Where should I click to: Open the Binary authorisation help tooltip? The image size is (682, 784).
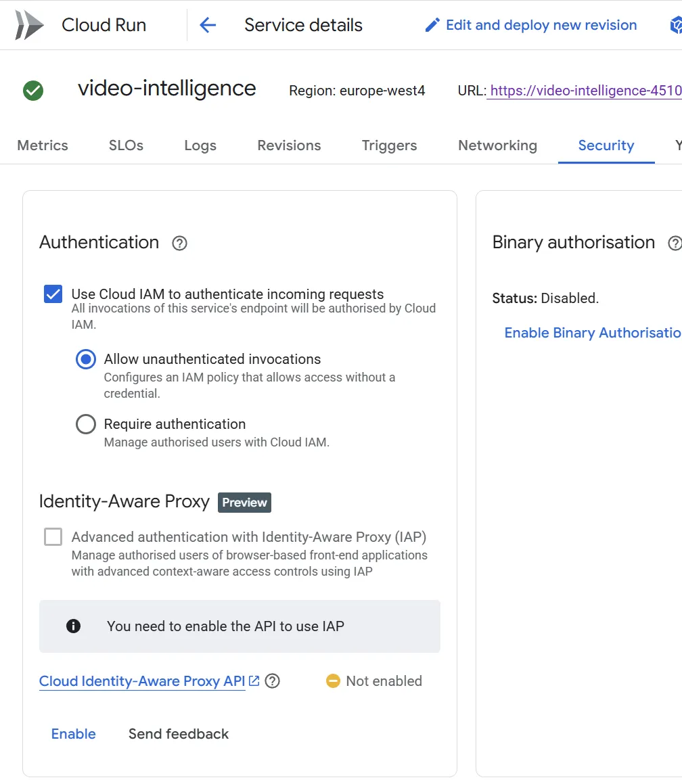(675, 244)
